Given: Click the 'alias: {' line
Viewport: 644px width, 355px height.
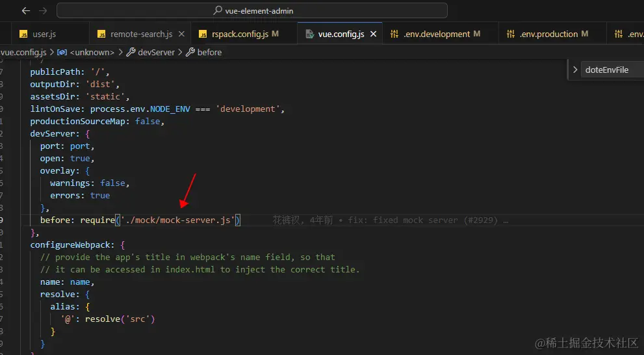Looking at the screenshot, I should [x=70, y=306].
